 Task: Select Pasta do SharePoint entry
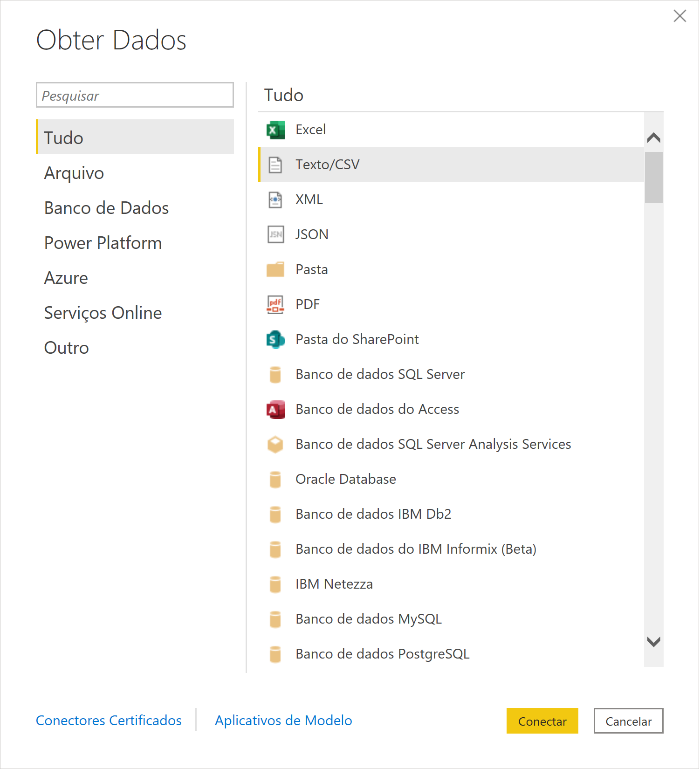(x=451, y=340)
